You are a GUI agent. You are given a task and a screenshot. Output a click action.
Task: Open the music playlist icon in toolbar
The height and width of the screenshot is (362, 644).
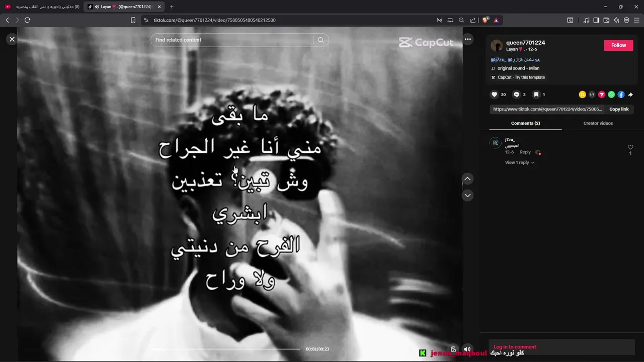tap(586, 20)
